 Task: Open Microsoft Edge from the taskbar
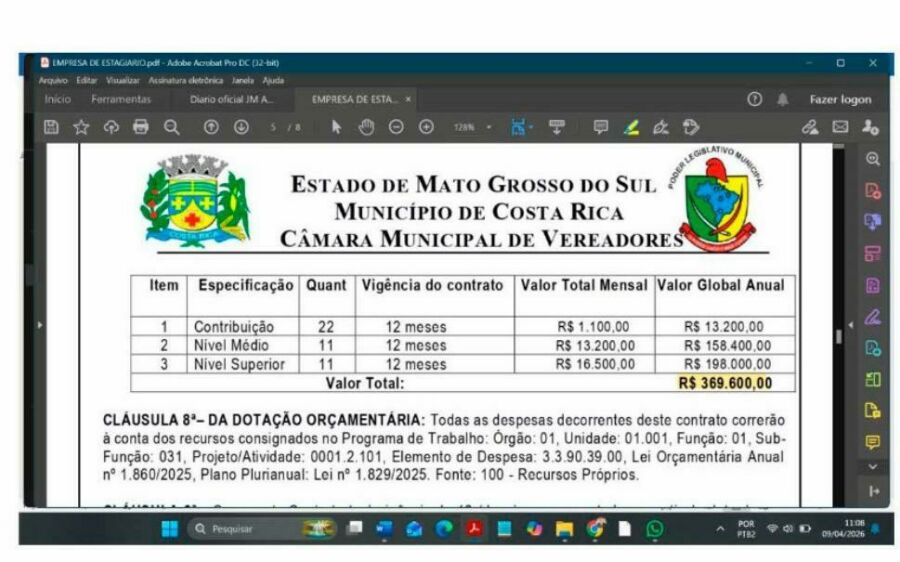click(x=444, y=529)
